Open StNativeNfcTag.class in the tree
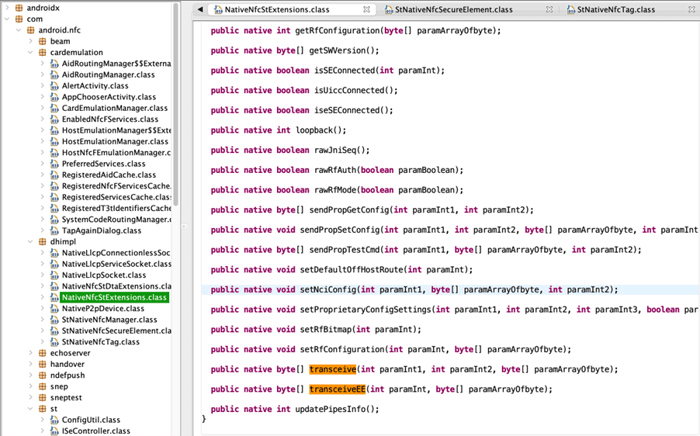This screenshot has width=700, height=436. tap(100, 342)
